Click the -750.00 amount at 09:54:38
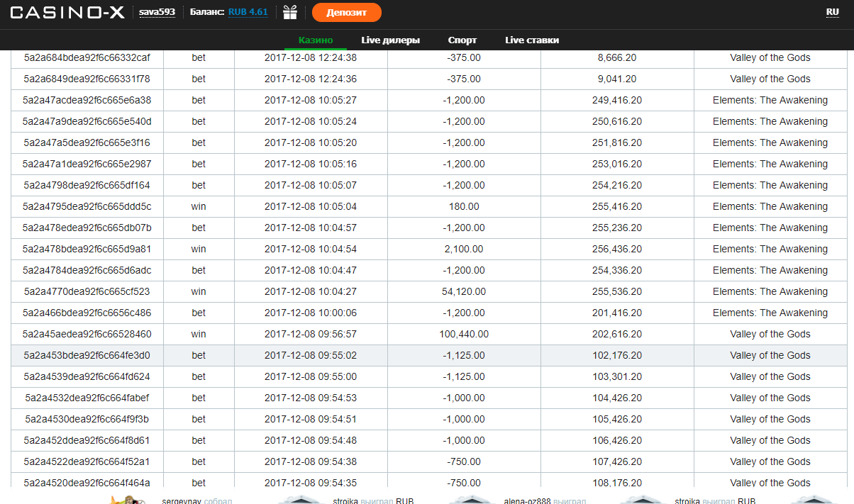Image resolution: width=854 pixels, height=504 pixels. pos(464,461)
